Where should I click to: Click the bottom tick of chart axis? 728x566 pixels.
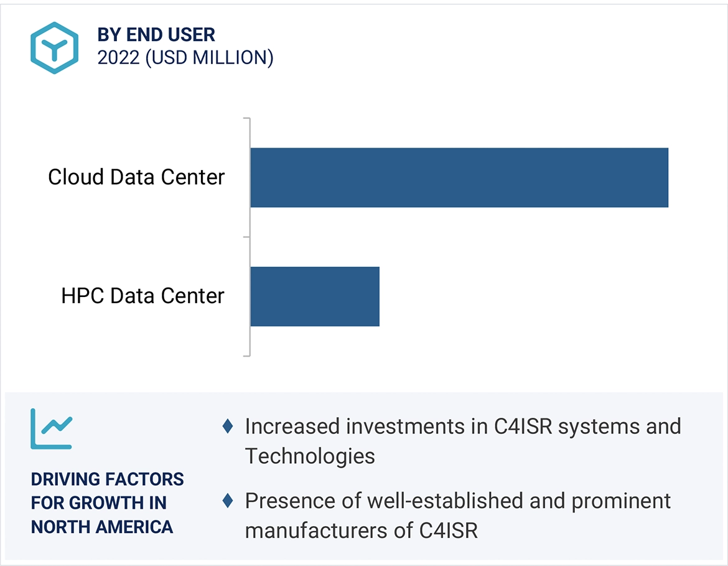[246, 356]
